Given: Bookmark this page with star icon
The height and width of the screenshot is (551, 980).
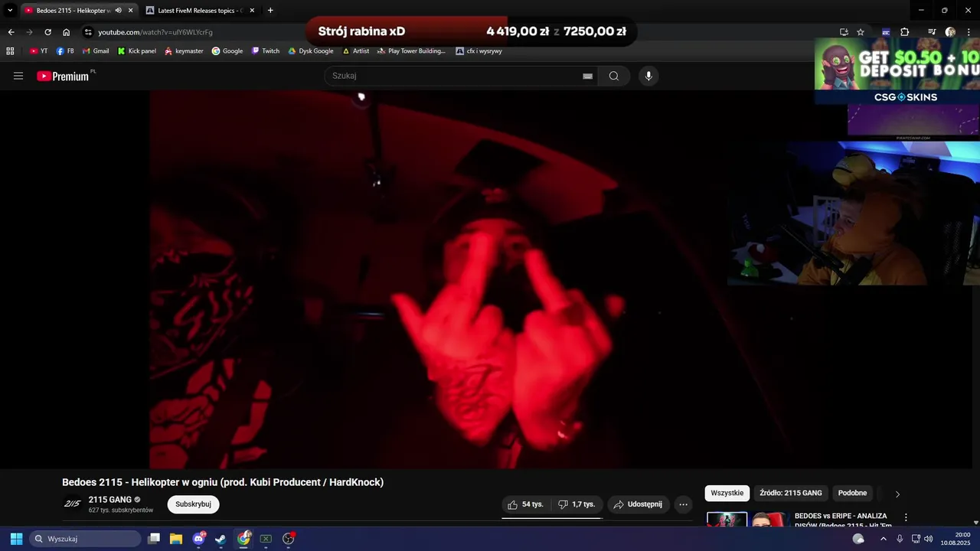Looking at the screenshot, I should click(x=861, y=32).
